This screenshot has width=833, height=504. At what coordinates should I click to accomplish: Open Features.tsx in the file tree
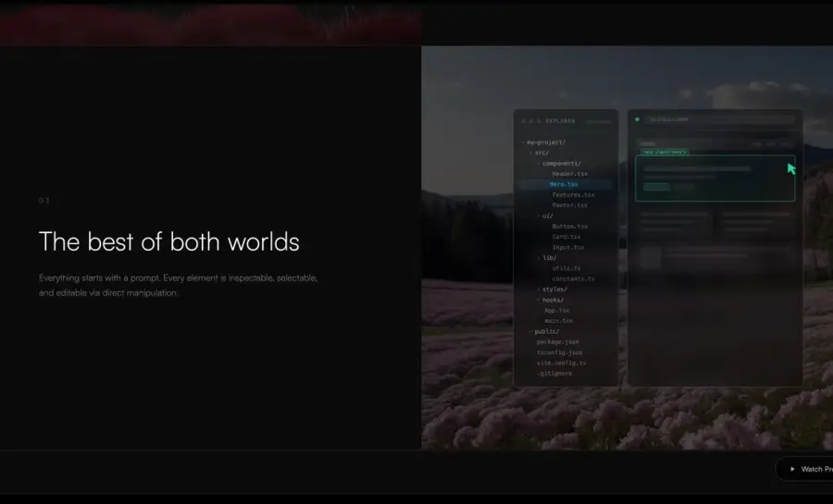[x=573, y=195]
